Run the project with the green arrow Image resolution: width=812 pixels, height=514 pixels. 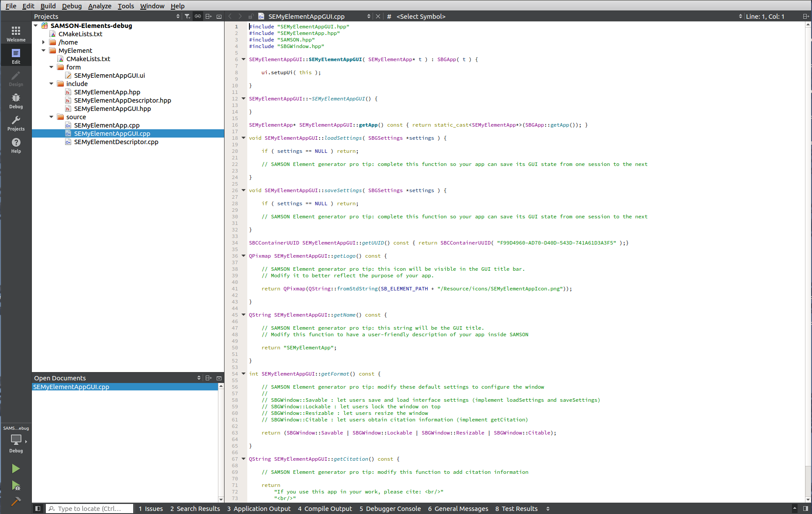(16, 468)
